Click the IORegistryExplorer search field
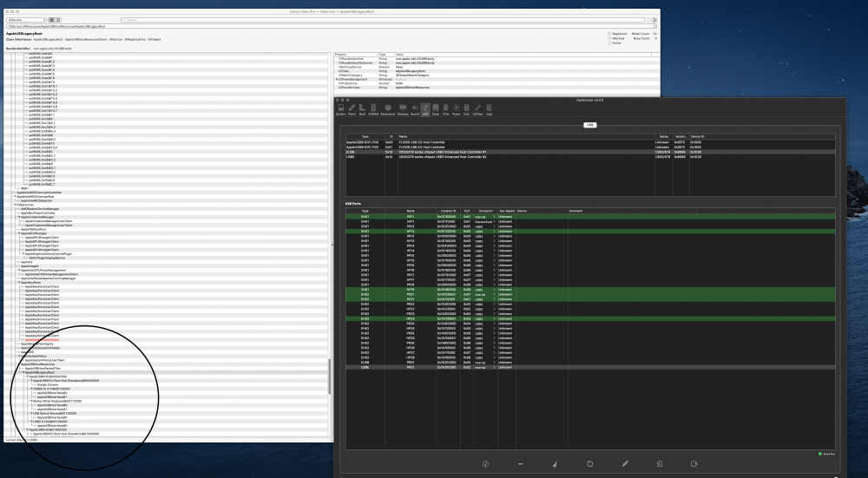Screen dimensions: 868x478 pyautogui.click(x=383, y=20)
